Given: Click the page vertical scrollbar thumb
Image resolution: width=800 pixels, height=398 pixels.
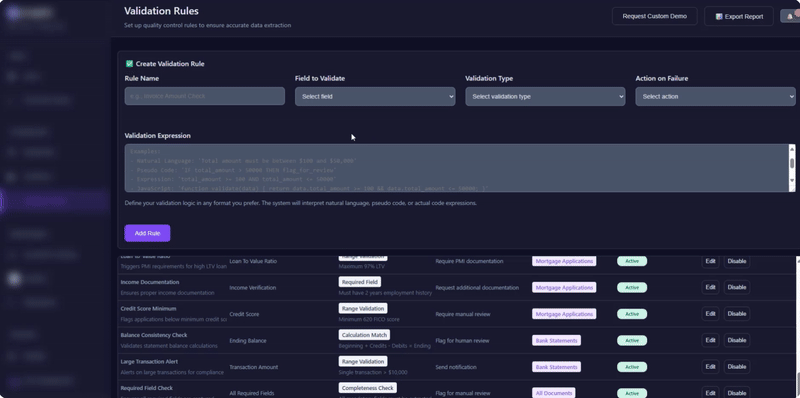Looking at the screenshot, I should click(x=797, y=385).
